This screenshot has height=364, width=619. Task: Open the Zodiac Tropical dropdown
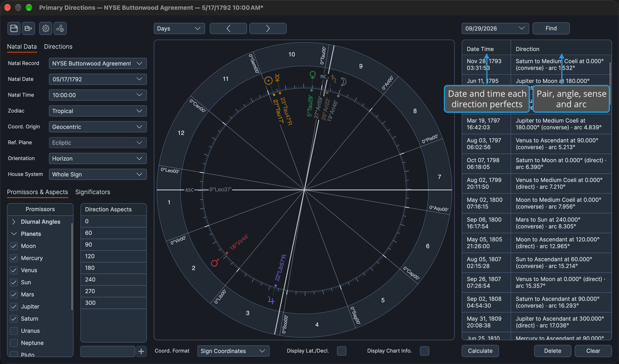(x=98, y=111)
